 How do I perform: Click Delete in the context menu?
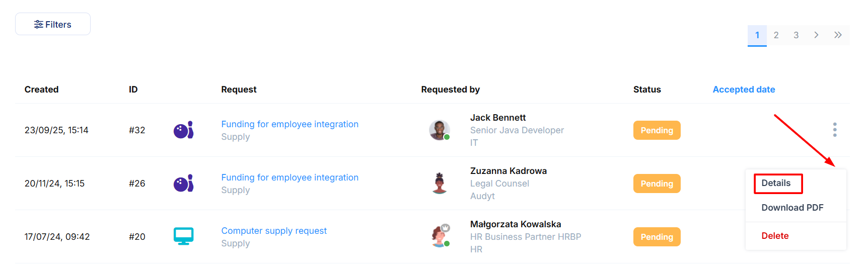[775, 236]
